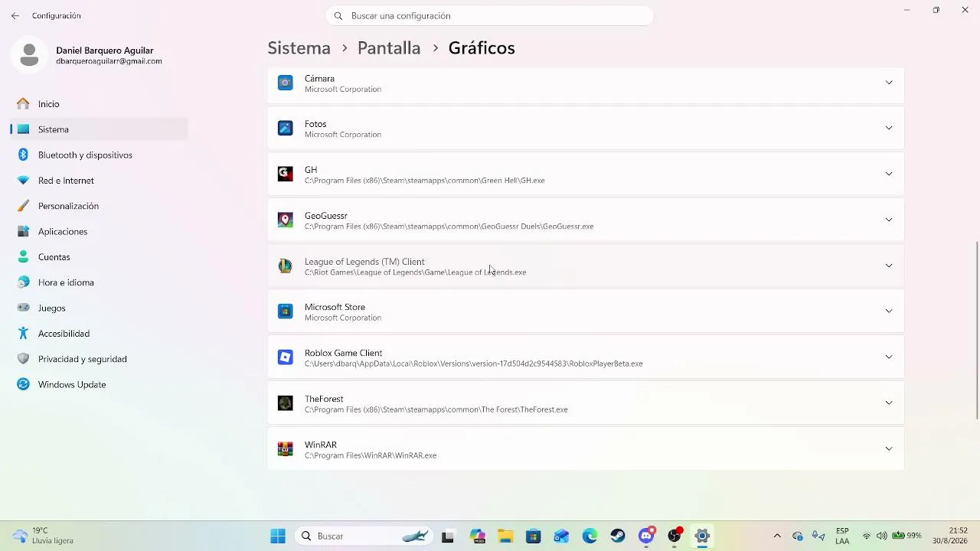Screen dimensions: 980x551
Task: Open the Sistema settings section
Action: (x=99, y=129)
